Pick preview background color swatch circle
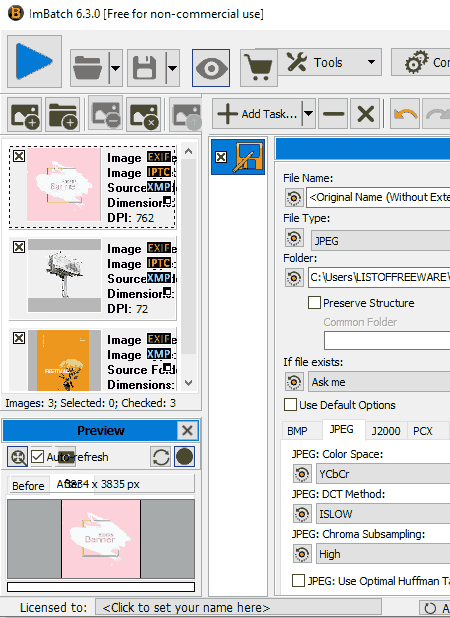The image size is (450, 618). [184, 457]
